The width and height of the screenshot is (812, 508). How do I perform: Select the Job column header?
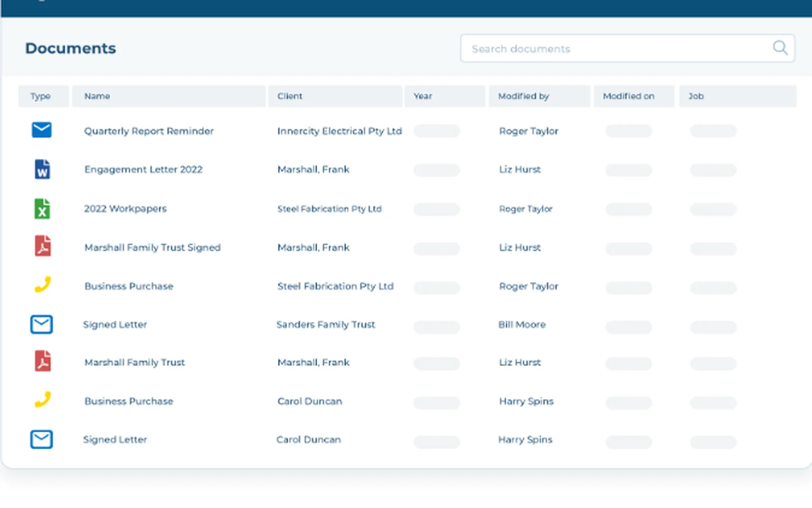pos(738,96)
